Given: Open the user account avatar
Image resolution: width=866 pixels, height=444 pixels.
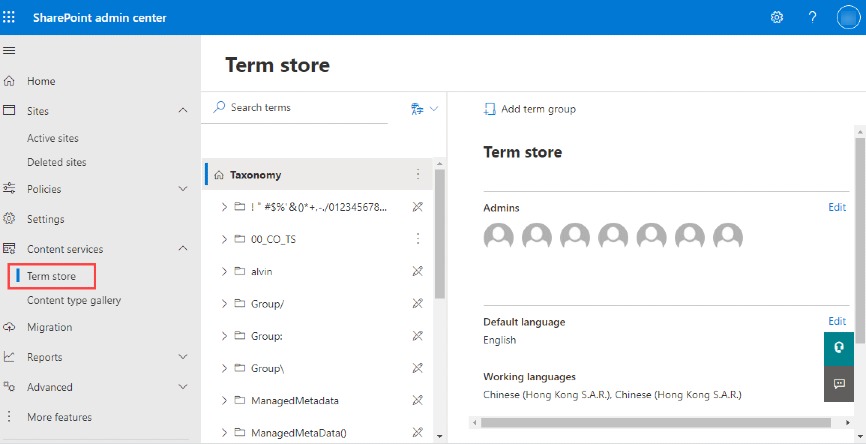Looking at the screenshot, I should tap(848, 18).
